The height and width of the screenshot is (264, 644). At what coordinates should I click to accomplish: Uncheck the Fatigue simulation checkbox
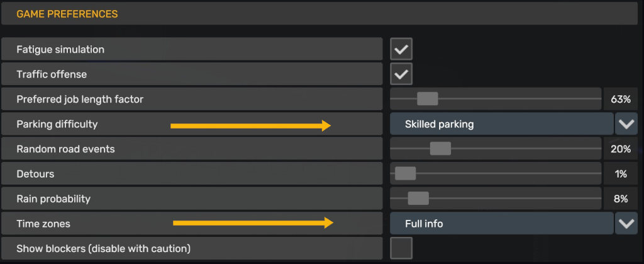pyautogui.click(x=401, y=49)
